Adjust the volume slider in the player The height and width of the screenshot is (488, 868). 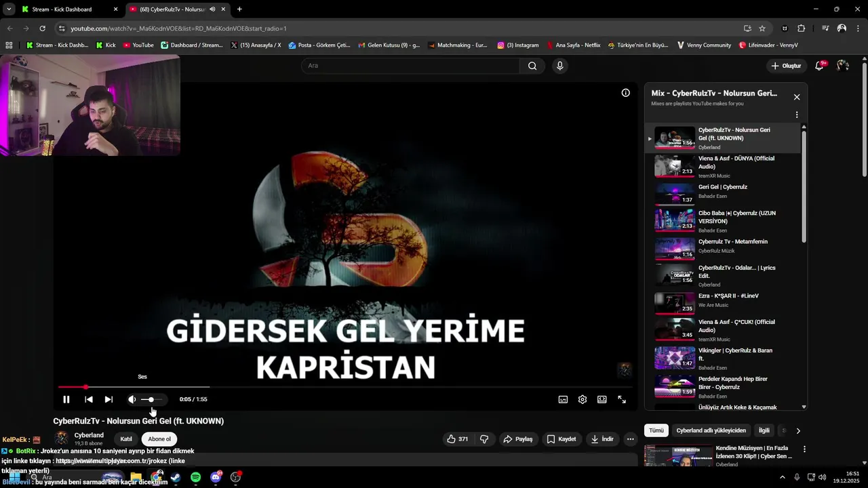(152, 399)
